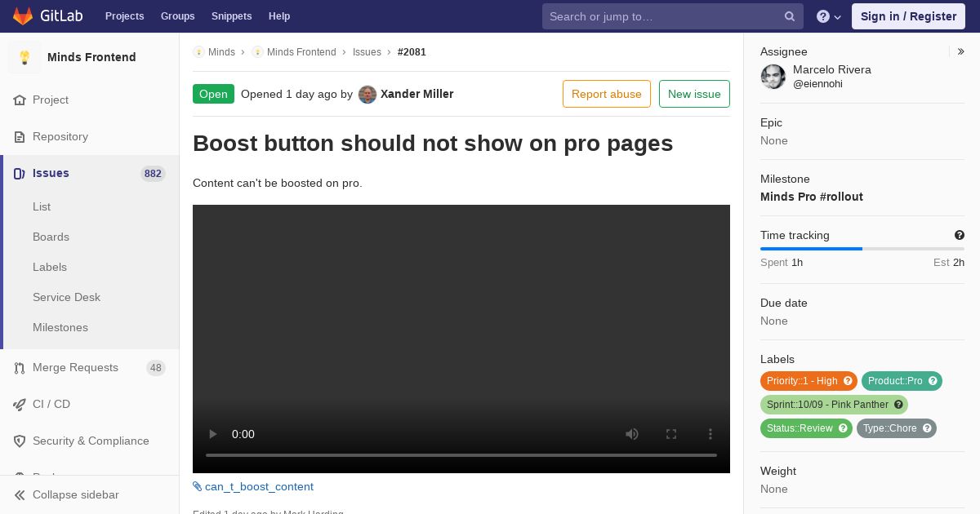
Task: Click the Minds Frontend lightbulb avatar in sidebar
Action: (24, 57)
